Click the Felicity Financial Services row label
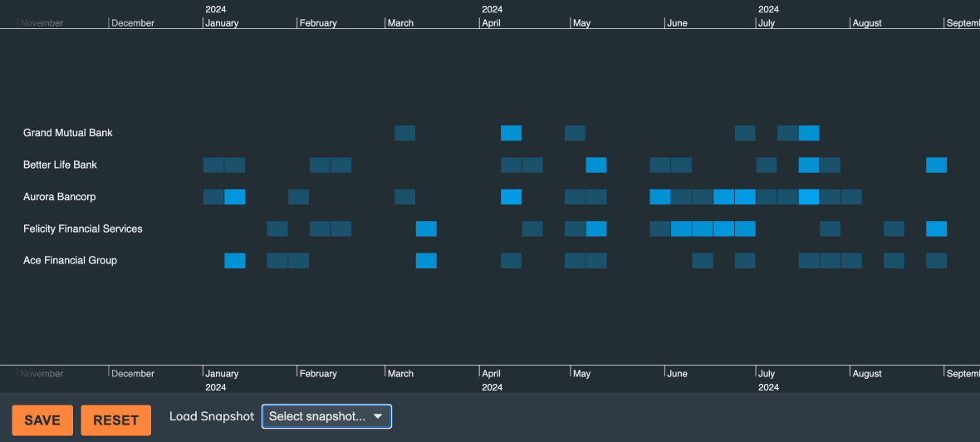Viewport: 980px width, 442px height. 83,228
